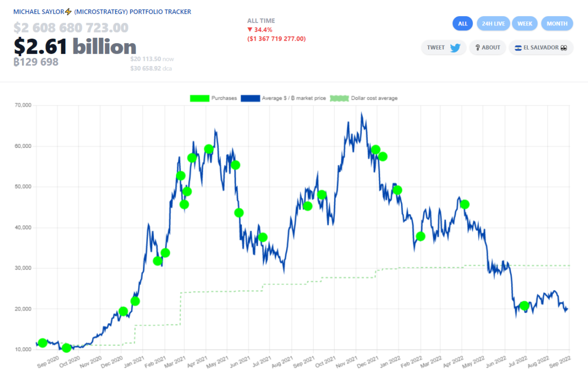Viewport: 588px width, 373px height.
Task: Click the Twitter bird icon
Action: (x=455, y=47)
